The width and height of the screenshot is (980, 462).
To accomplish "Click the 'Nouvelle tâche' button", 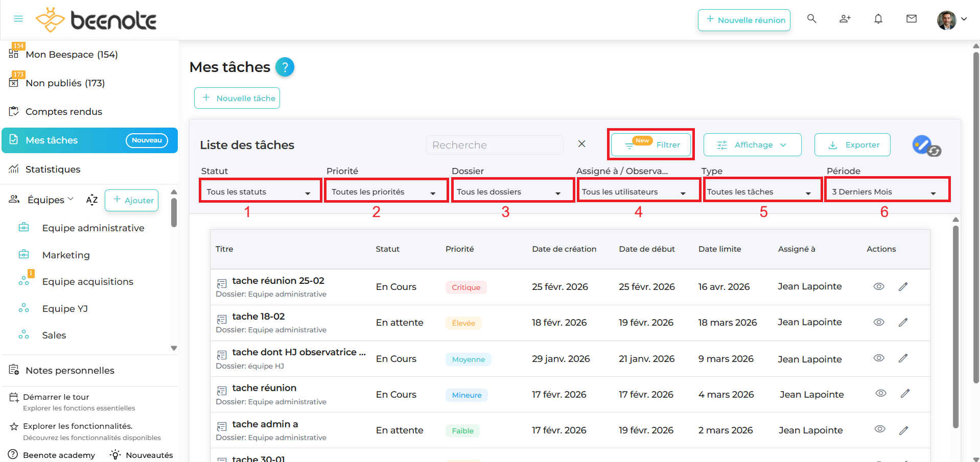I will [x=237, y=98].
